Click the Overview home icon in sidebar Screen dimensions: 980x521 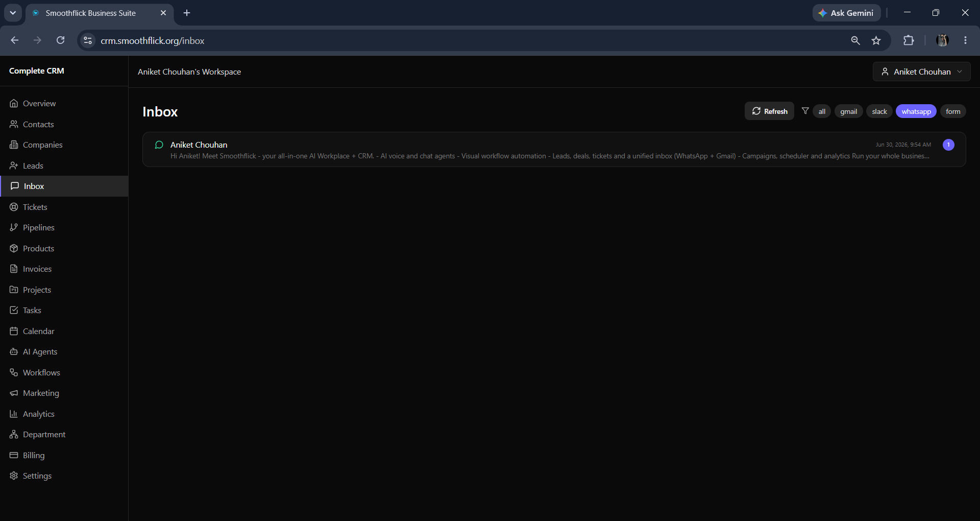point(14,103)
